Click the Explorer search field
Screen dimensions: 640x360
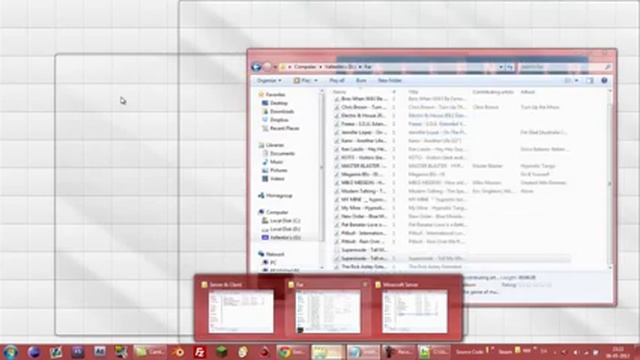[565, 67]
